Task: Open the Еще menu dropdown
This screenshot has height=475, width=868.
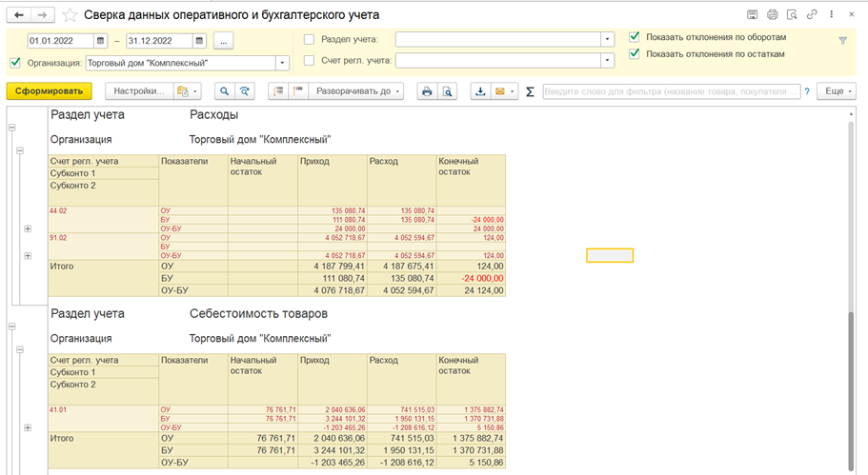Action: [837, 91]
